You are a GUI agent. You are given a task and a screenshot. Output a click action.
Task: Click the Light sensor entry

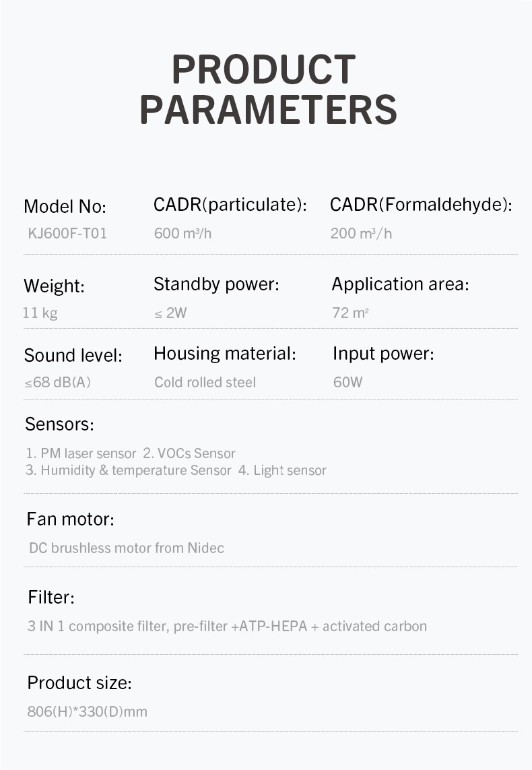(282, 470)
